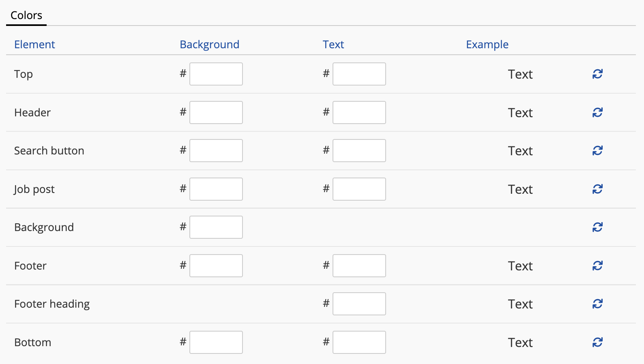Reset the Top row colors
Screen dimensions: 644x364
(x=597, y=74)
